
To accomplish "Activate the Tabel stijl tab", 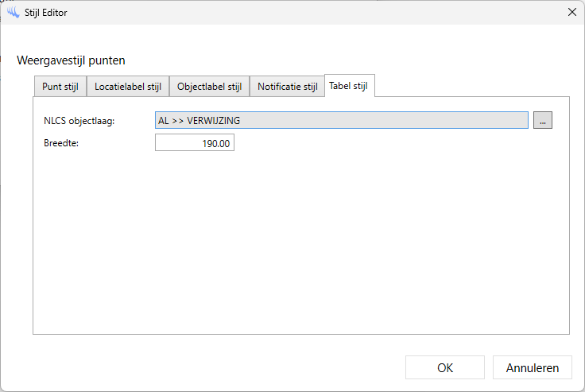I will tap(349, 86).
